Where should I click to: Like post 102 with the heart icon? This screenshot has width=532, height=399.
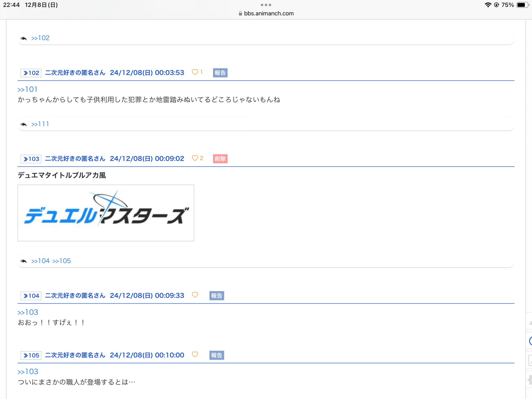coord(195,72)
